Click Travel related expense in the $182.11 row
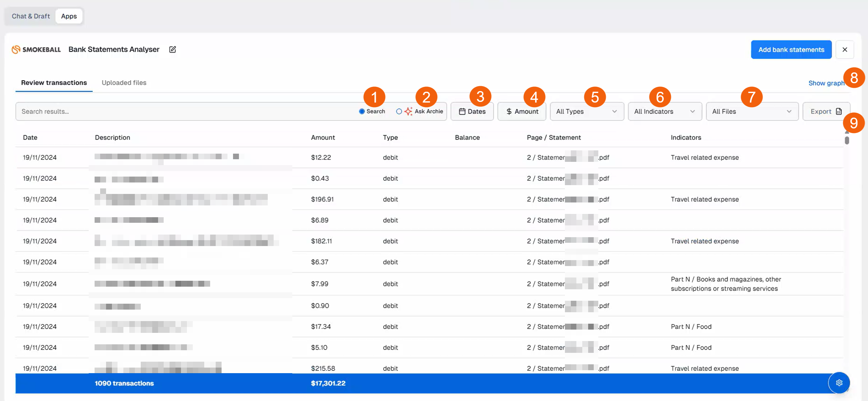 coord(705,241)
